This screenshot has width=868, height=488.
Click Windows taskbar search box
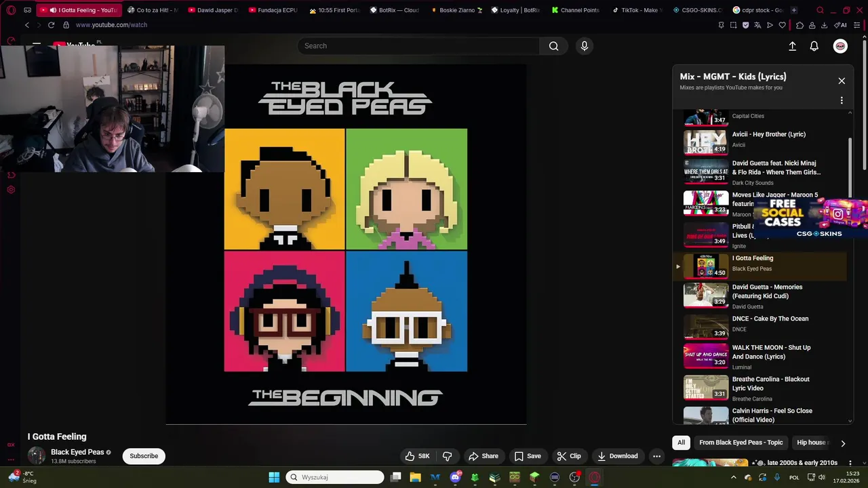[x=334, y=477]
